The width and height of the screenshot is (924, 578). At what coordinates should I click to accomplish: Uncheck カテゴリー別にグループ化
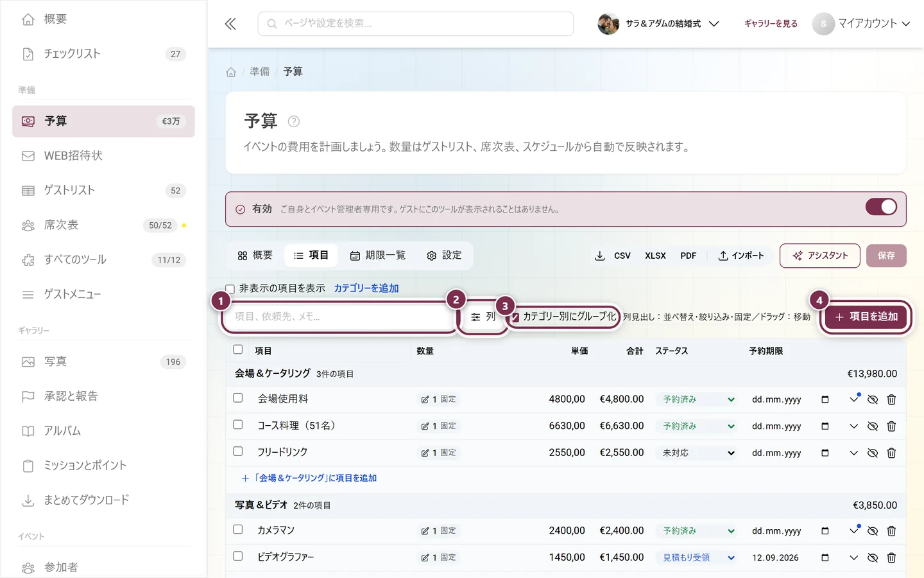click(x=515, y=317)
